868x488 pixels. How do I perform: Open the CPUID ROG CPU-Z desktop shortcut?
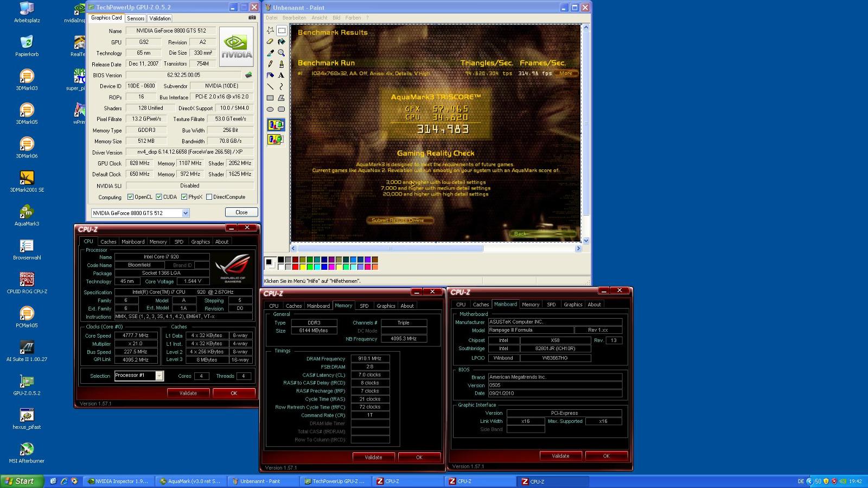point(27,283)
